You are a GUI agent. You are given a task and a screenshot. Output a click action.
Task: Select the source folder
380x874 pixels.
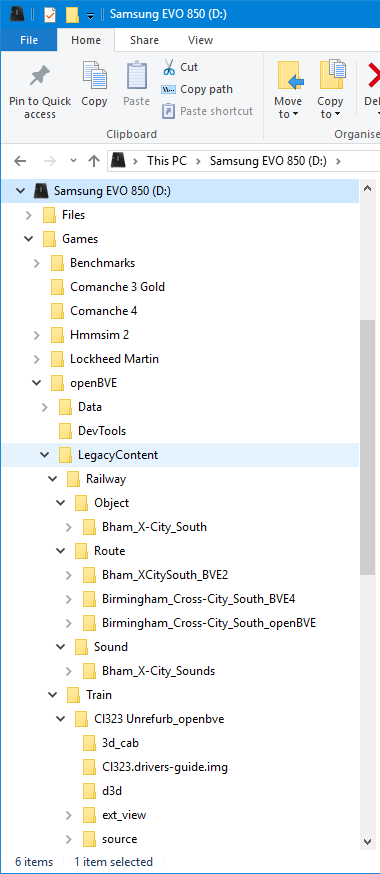tap(119, 838)
